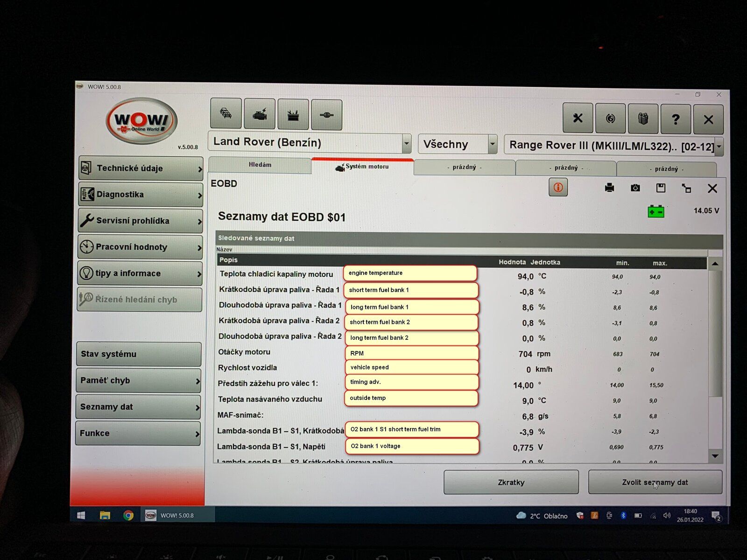Open help with the question mark icon
Viewport: 747px width, 560px height.
[x=676, y=119]
